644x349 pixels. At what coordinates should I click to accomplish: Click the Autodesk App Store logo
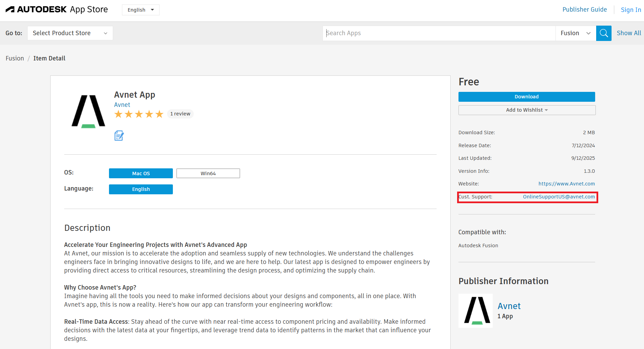point(56,10)
